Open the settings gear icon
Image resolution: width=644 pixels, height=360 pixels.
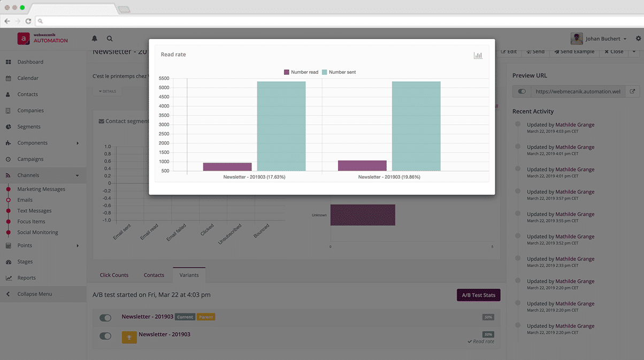[x=638, y=39]
